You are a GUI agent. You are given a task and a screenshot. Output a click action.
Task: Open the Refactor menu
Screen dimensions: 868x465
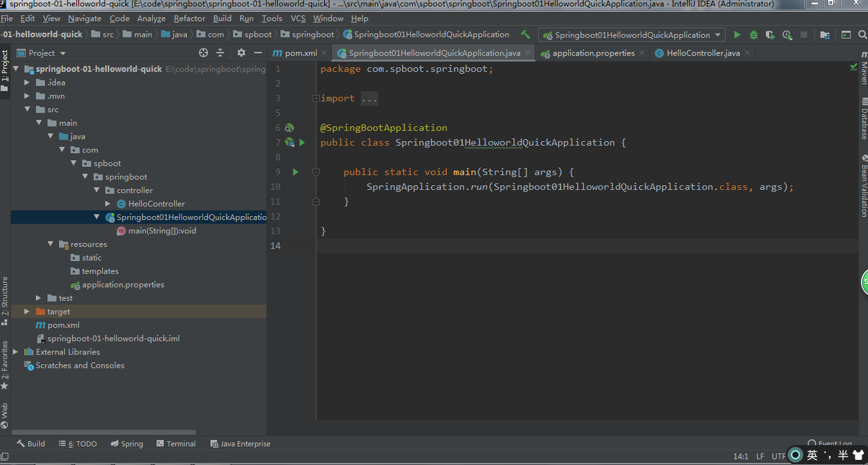pyautogui.click(x=189, y=19)
